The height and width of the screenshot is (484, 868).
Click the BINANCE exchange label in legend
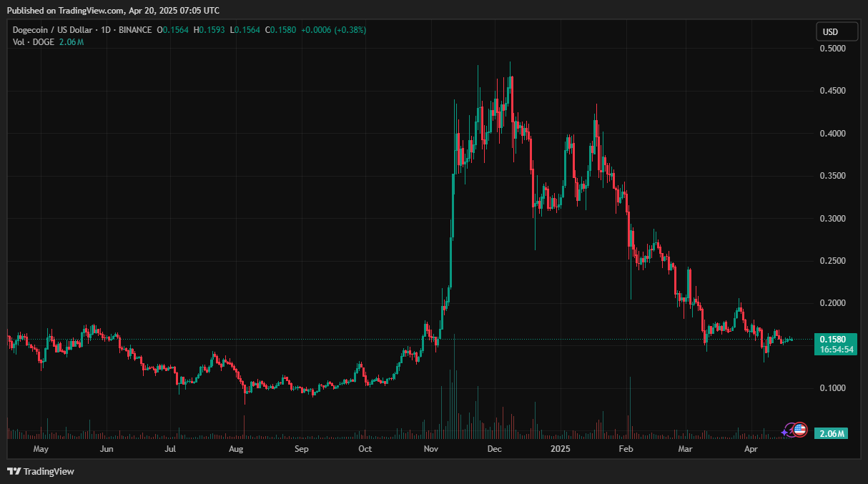(x=135, y=30)
